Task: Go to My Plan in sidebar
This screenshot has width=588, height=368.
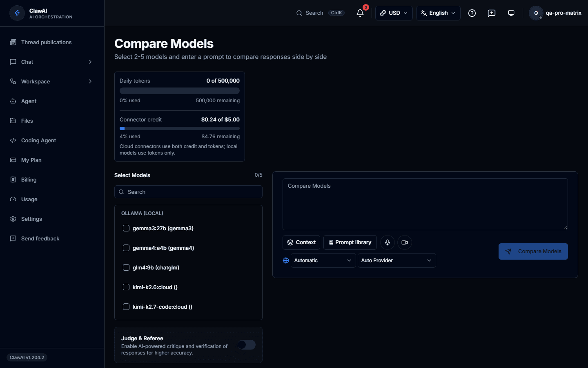Action: 52,160
